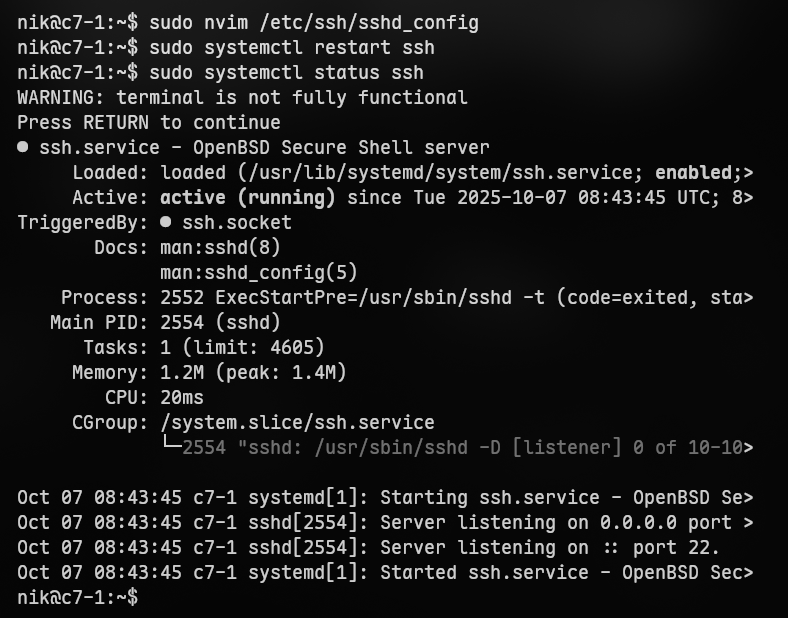Click the truncation arrow ending the Loaded line
Viewport: 788px width, 618px height.
tap(749, 172)
